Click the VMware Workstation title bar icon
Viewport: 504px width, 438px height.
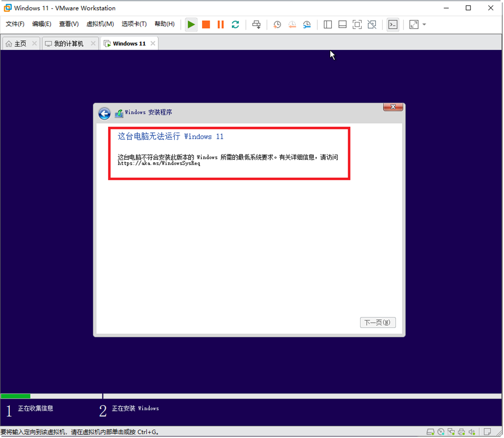coord(8,8)
